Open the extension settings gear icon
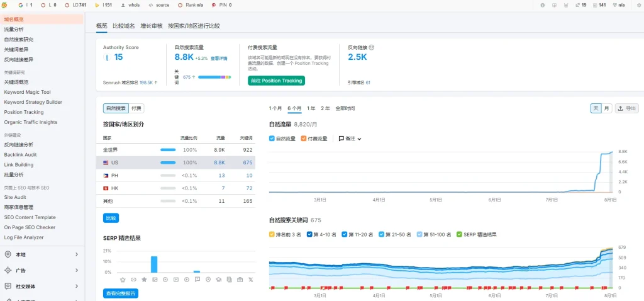 [x=638, y=5]
